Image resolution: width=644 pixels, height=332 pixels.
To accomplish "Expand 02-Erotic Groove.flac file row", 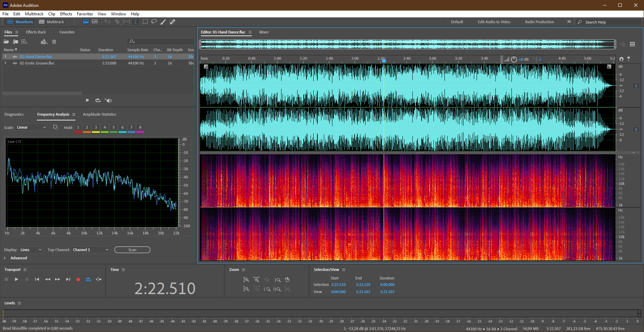I will pyautogui.click(x=5, y=63).
